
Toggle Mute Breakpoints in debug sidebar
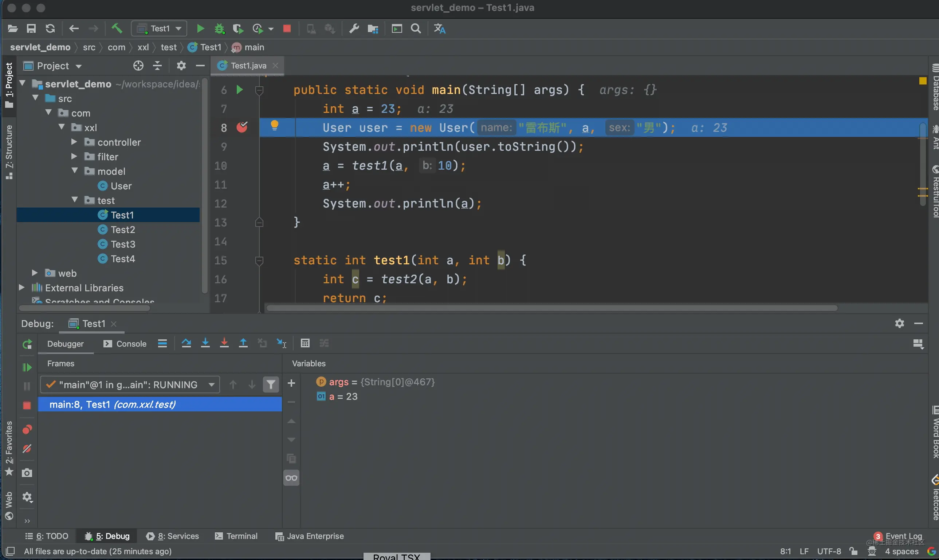tap(27, 449)
